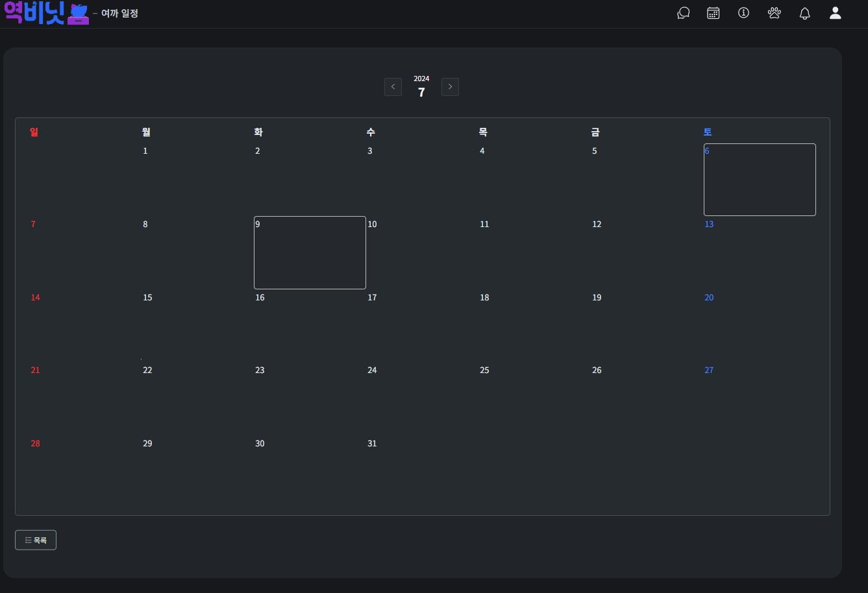Open the notification bell icon
Viewport: 868px width, 593px height.
(x=805, y=13)
